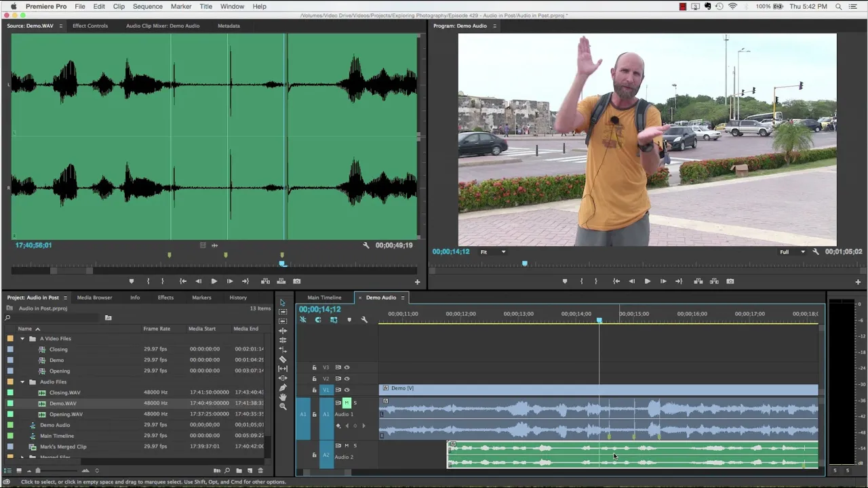The height and width of the screenshot is (488, 868).
Task: Play the Source monitor clip
Action: (214, 281)
